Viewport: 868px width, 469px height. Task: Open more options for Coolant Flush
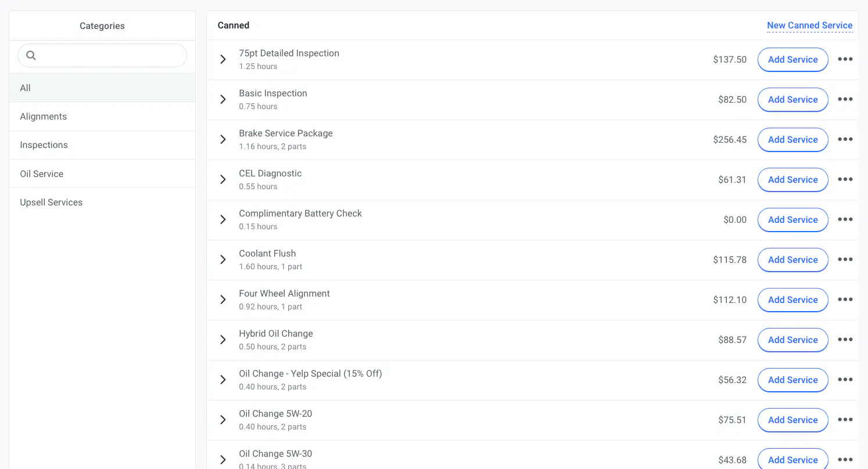click(x=845, y=259)
